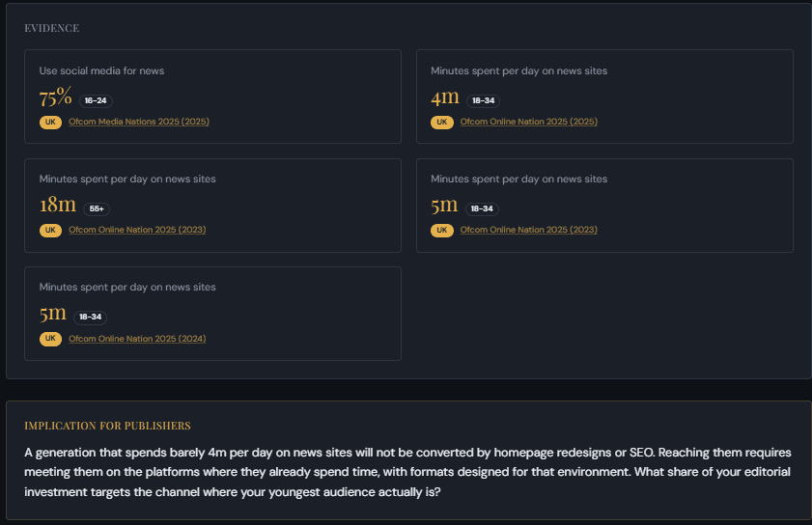Click 18–34 badge in 5m card citing (2023)

[482, 208]
